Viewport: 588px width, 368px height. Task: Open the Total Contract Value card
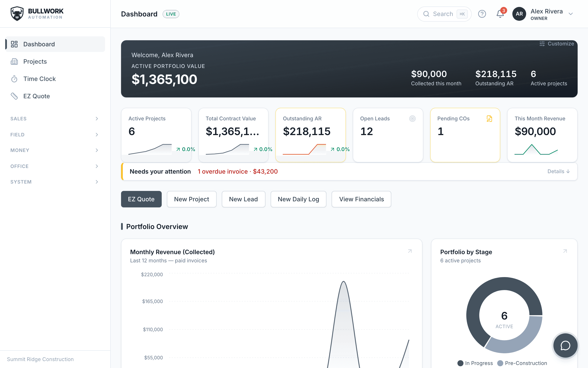233,135
